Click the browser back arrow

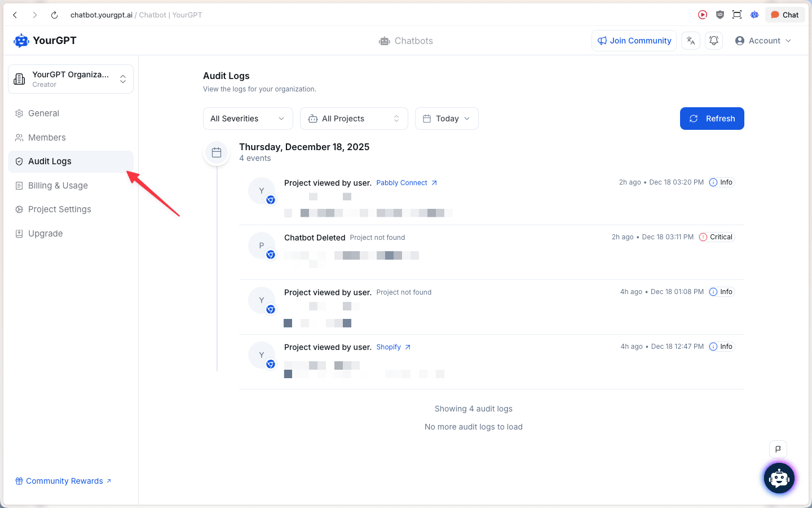pyautogui.click(x=15, y=15)
